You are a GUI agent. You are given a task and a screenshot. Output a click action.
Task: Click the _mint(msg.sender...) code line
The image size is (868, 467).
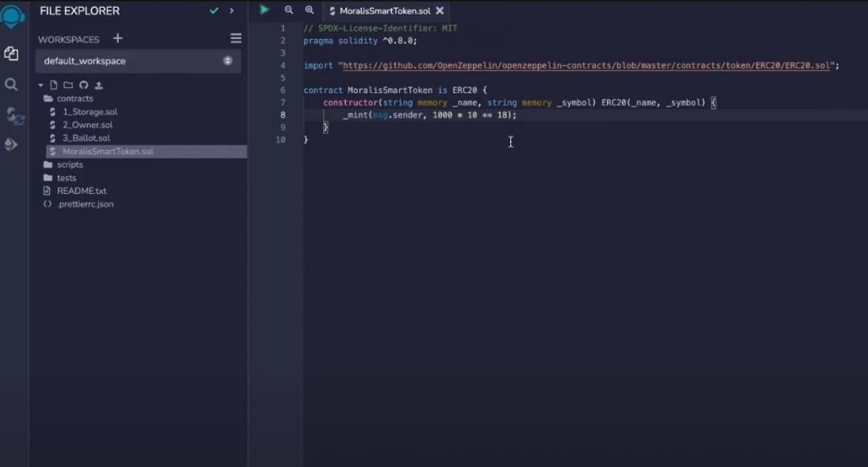(430, 115)
